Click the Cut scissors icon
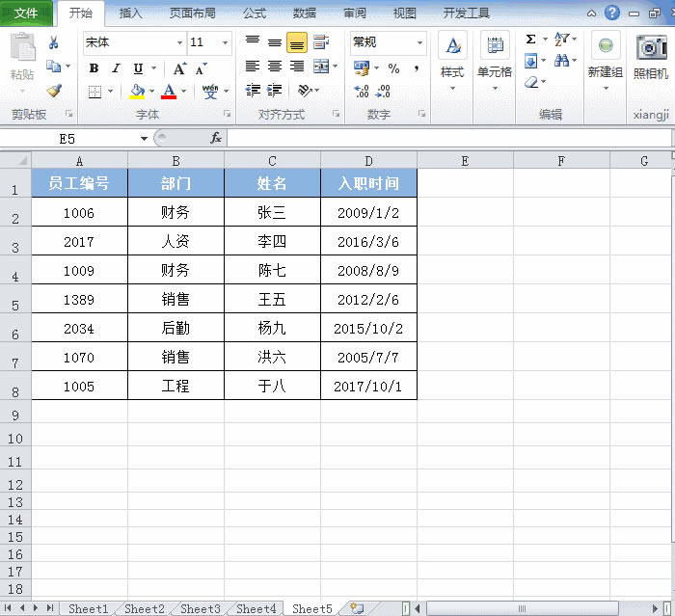The width and height of the screenshot is (675, 616). 54,43
